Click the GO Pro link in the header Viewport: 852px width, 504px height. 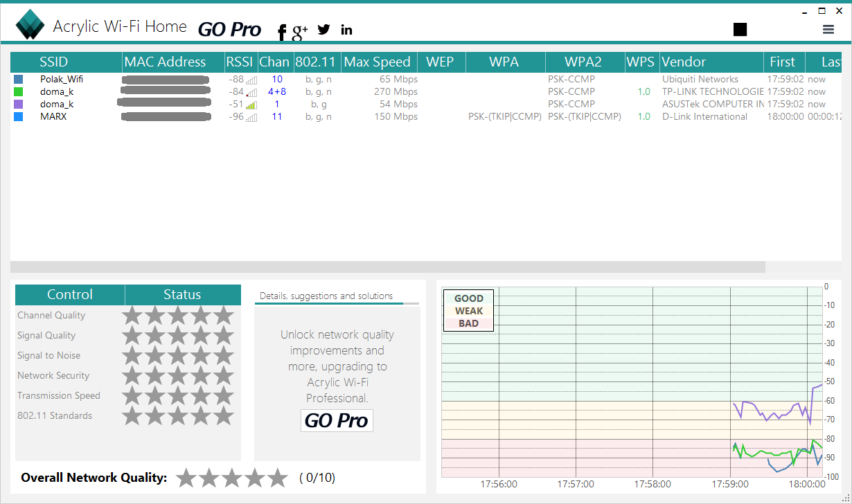229,29
